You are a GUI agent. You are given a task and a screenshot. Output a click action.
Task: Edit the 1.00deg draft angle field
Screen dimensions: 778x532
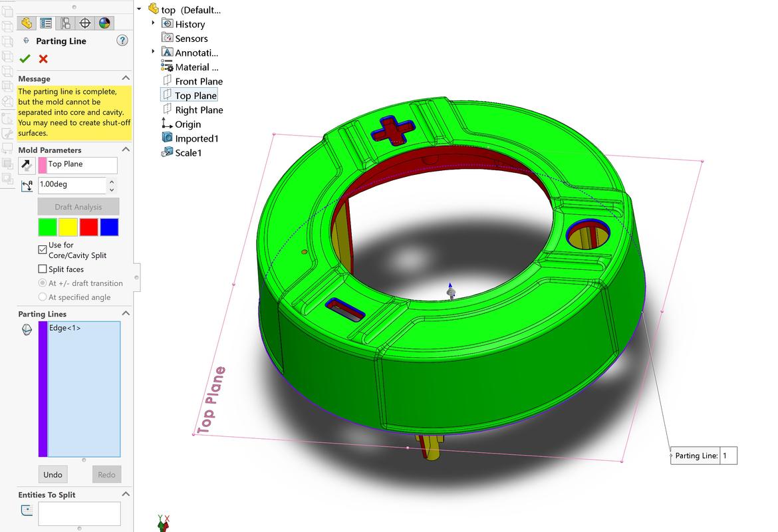[x=72, y=185]
